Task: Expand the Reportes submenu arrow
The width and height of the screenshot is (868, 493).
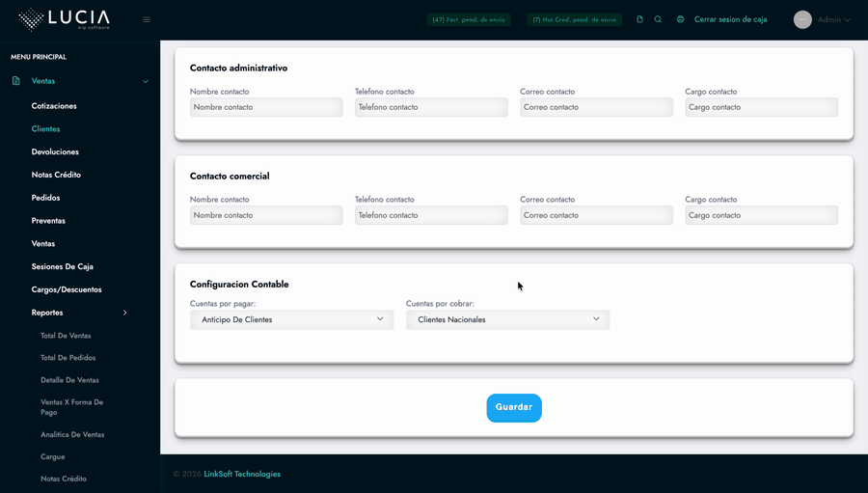Action: [x=125, y=313]
